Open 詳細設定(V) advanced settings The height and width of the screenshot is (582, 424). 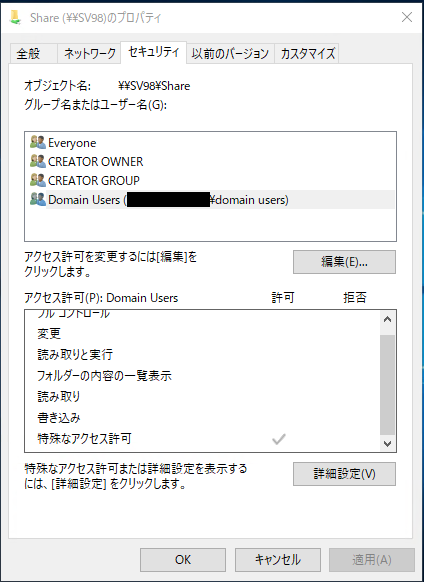(344, 474)
